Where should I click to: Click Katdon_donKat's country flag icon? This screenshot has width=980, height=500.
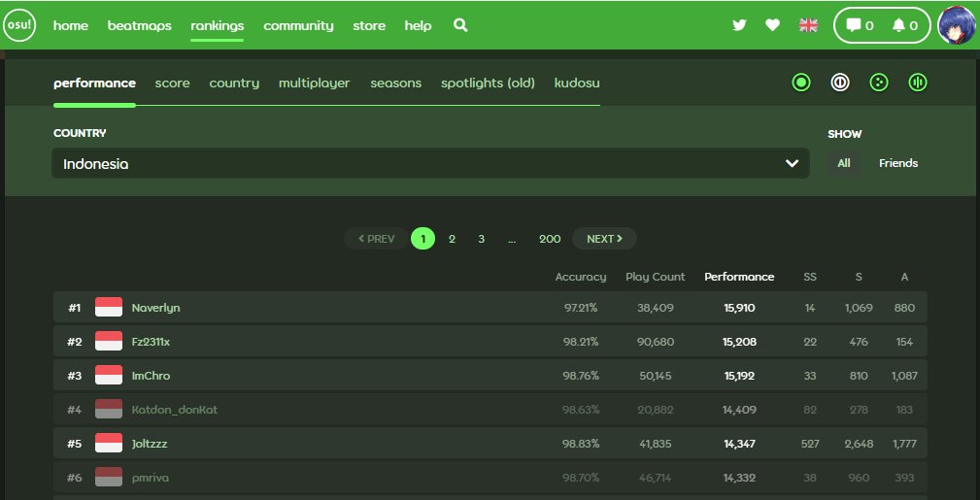(x=109, y=410)
